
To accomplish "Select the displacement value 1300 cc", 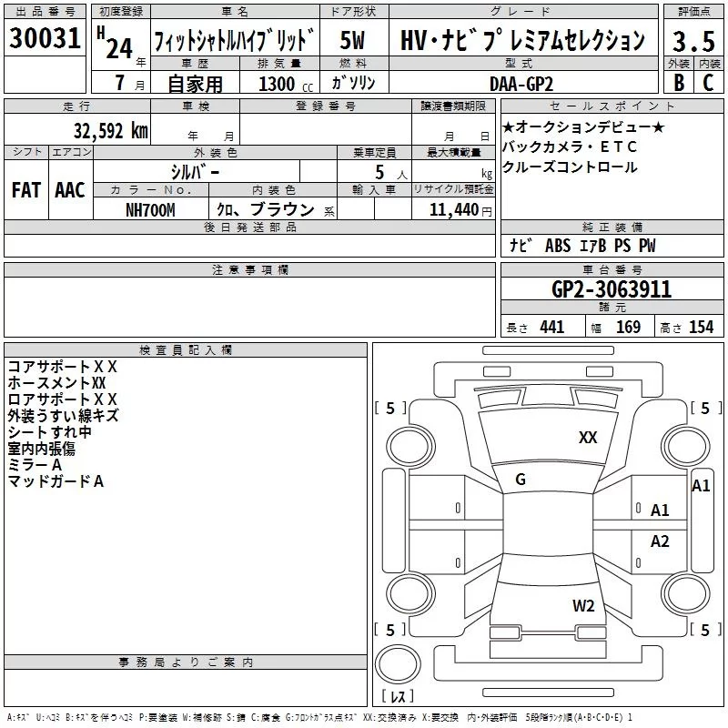I will (286, 84).
